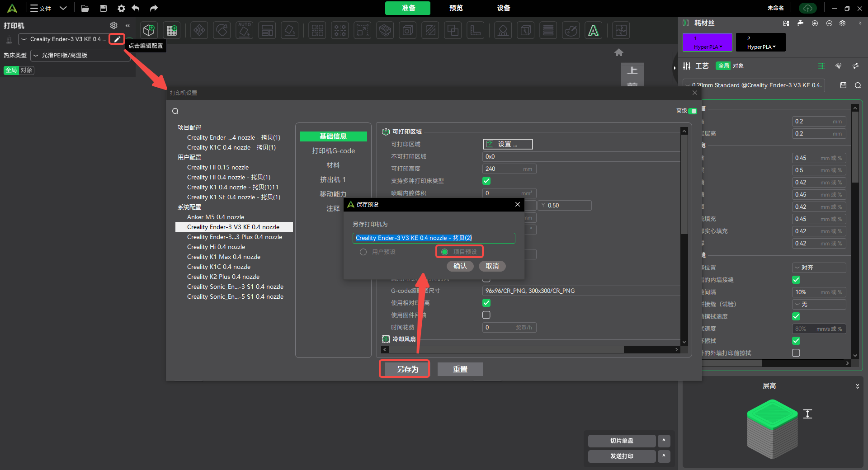
Task: Click 确认 in save preset dialog
Action: (460, 266)
